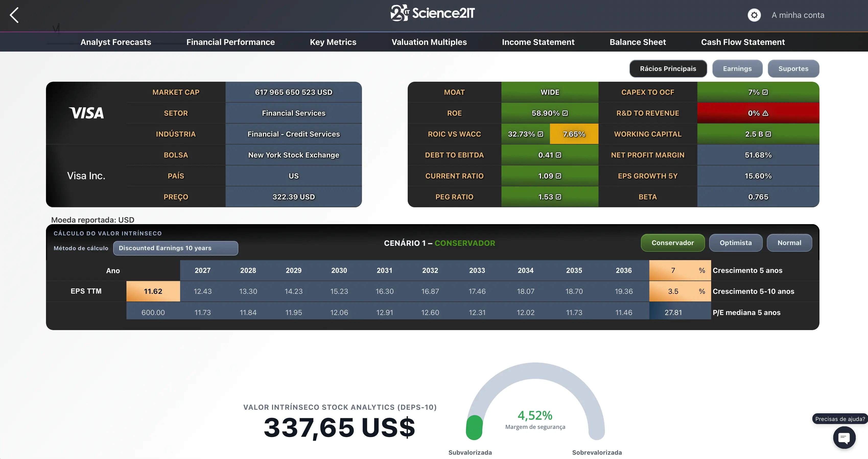The height and width of the screenshot is (459, 868).
Task: Click the EPS Growth 5Y value 15.60%
Action: click(x=758, y=176)
